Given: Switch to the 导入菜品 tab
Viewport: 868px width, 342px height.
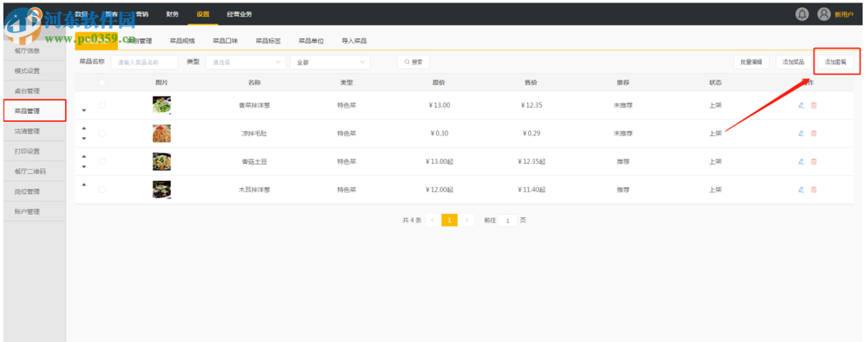Looking at the screenshot, I should [354, 41].
